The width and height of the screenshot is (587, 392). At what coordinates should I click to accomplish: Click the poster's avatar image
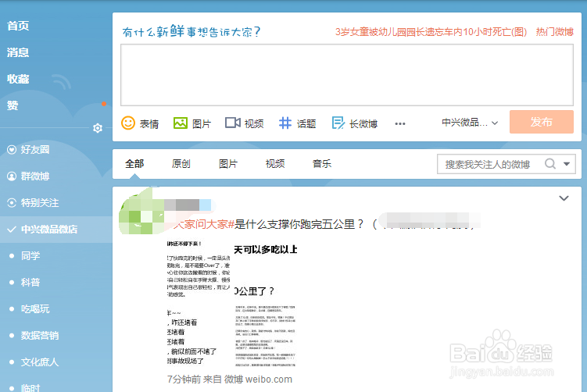click(x=141, y=211)
